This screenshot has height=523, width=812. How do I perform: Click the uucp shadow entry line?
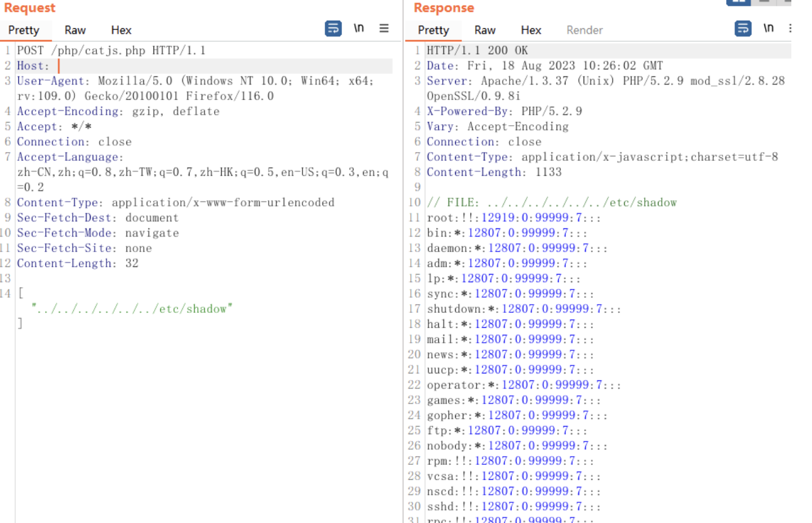pyautogui.click(x=511, y=370)
